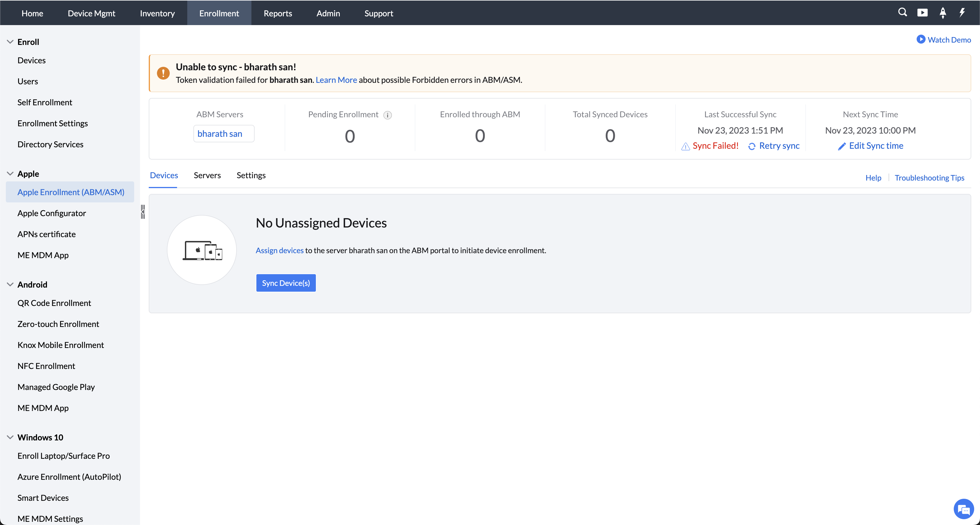The image size is (980, 525).
Task: Click the search magnifier icon
Action: [902, 13]
